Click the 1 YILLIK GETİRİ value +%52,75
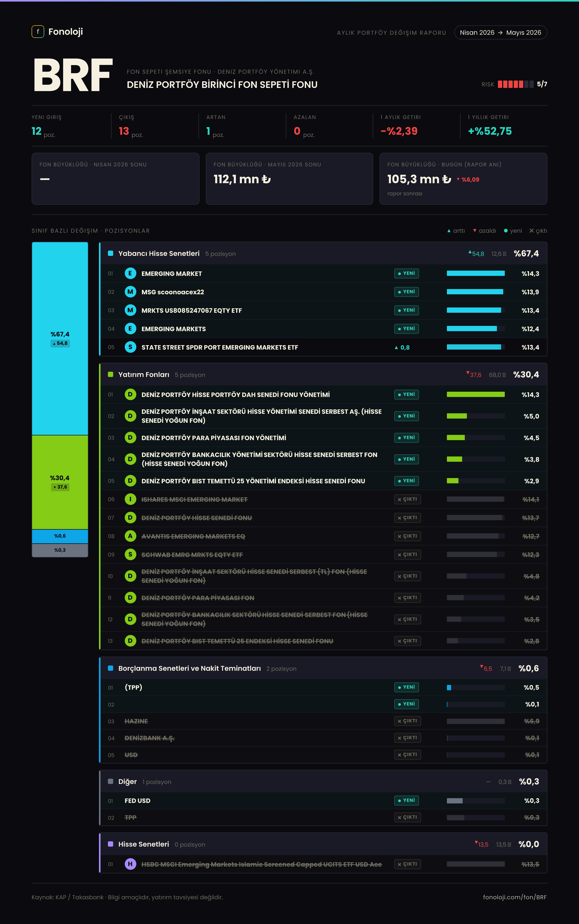The width and height of the screenshot is (579, 924). click(490, 131)
